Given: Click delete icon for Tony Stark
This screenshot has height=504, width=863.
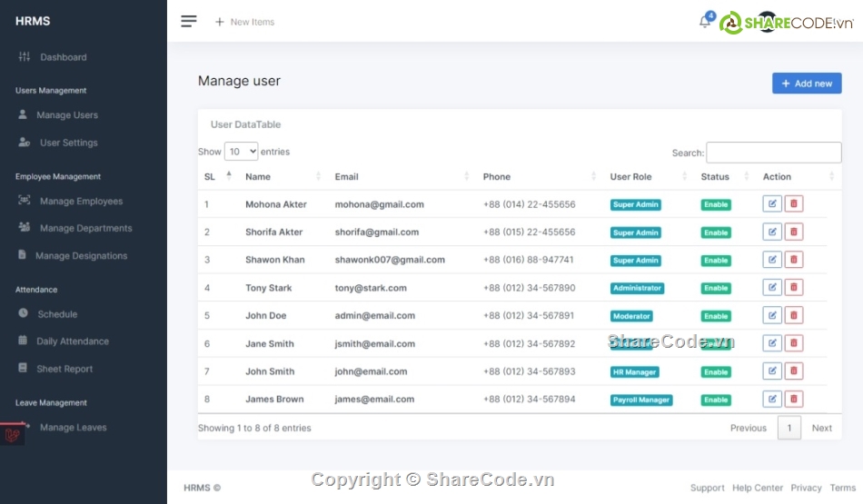Looking at the screenshot, I should coord(794,288).
